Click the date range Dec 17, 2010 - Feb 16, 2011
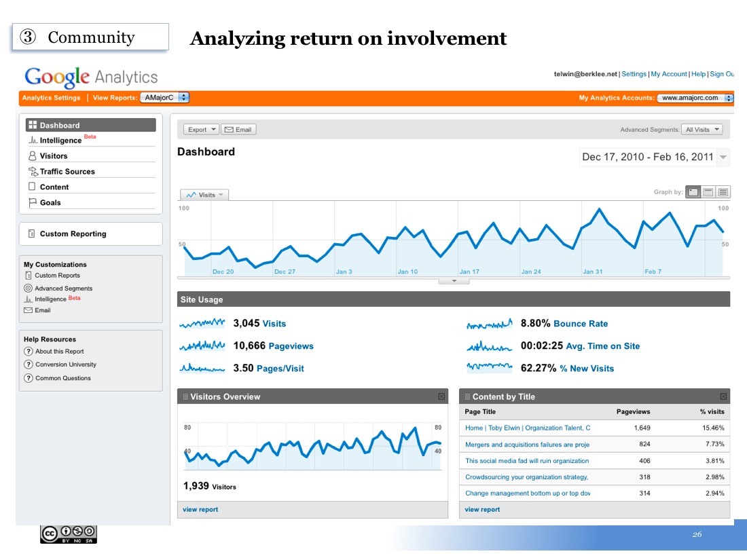The image size is (747, 560). pos(647,157)
